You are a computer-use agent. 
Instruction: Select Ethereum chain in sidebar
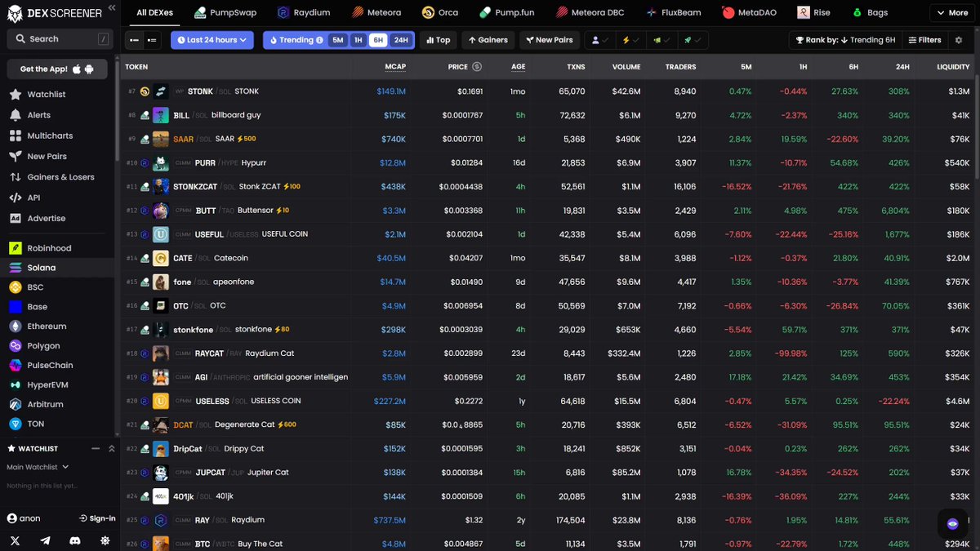59,327
